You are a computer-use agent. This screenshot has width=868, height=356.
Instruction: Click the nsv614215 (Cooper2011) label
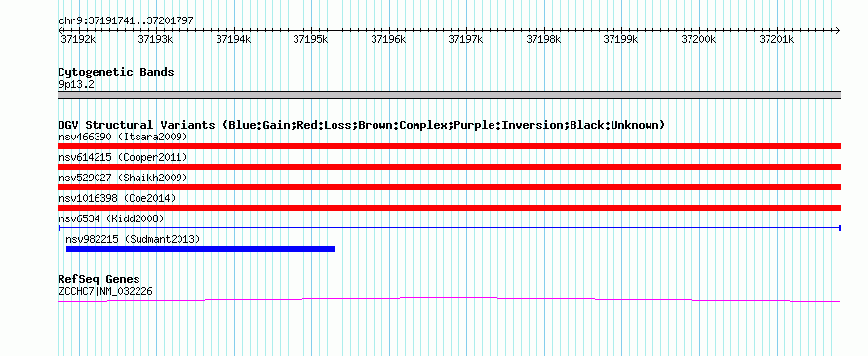click(x=123, y=157)
